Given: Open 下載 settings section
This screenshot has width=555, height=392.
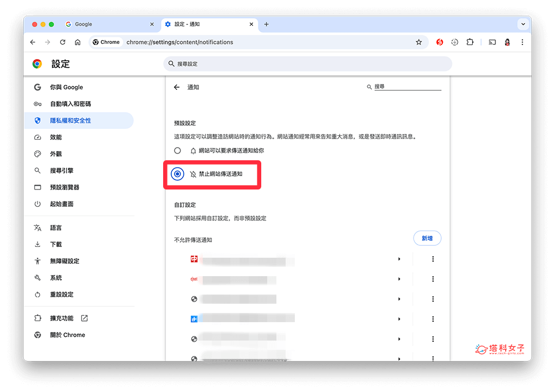Looking at the screenshot, I should pos(79,244).
